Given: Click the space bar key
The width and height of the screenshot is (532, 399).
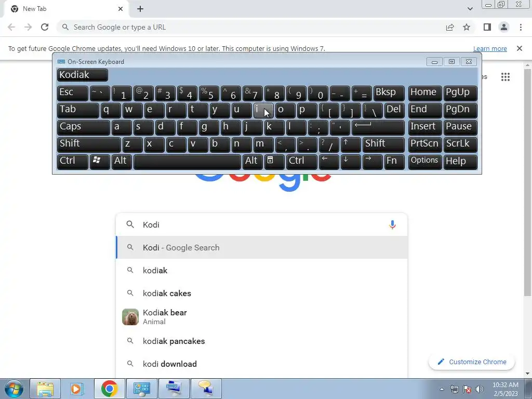Looking at the screenshot, I should pos(187,162).
